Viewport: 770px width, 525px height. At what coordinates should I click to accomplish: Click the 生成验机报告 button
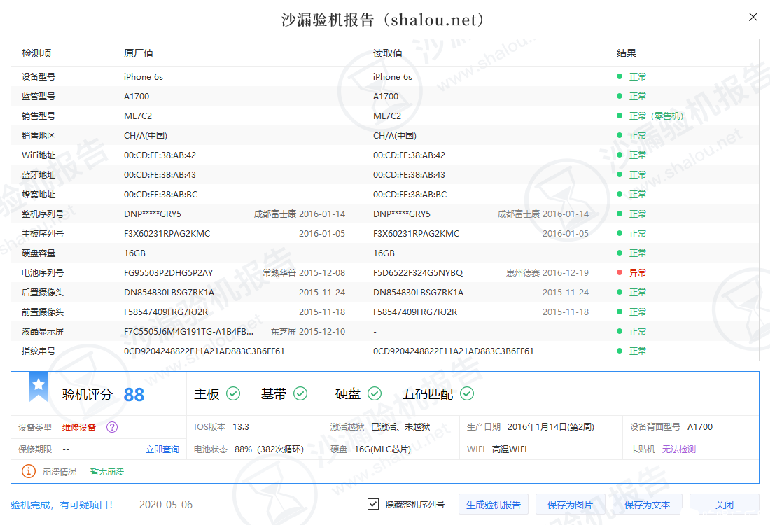pos(494,504)
